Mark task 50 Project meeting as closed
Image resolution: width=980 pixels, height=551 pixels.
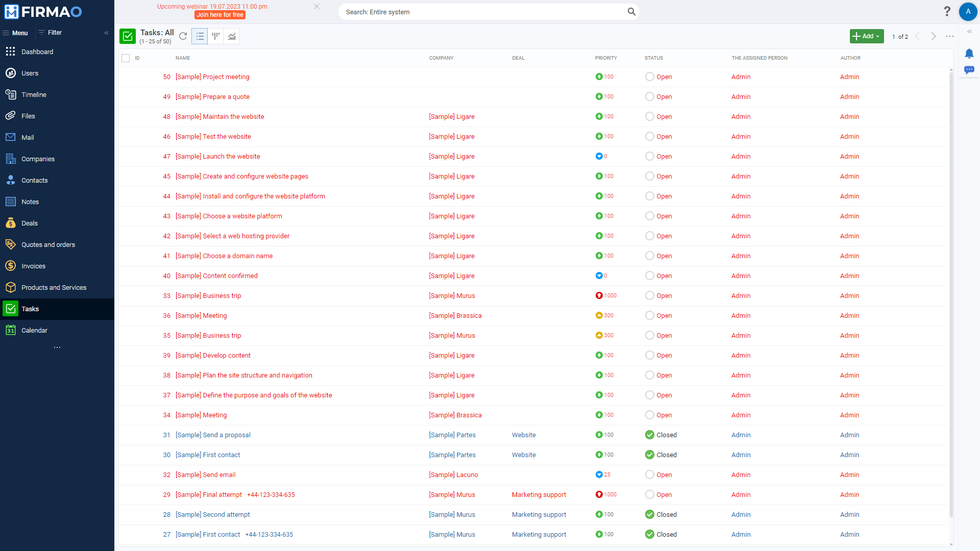click(x=650, y=77)
